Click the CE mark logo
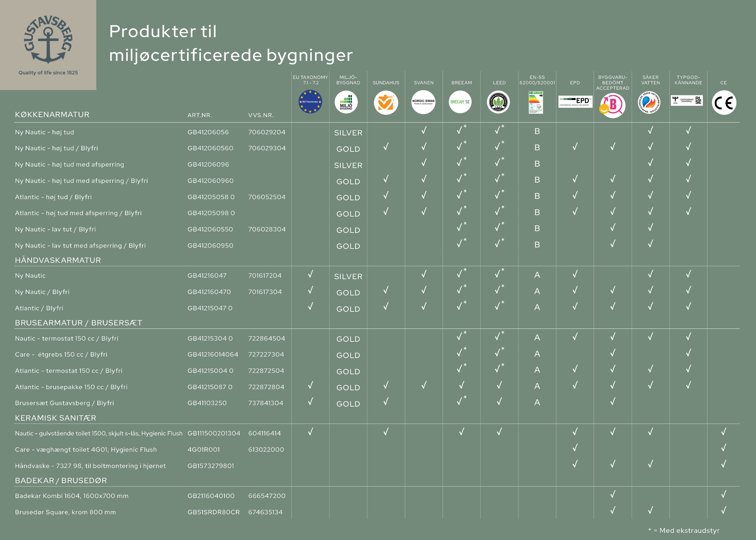This screenshot has width=756, height=540. pos(724,102)
